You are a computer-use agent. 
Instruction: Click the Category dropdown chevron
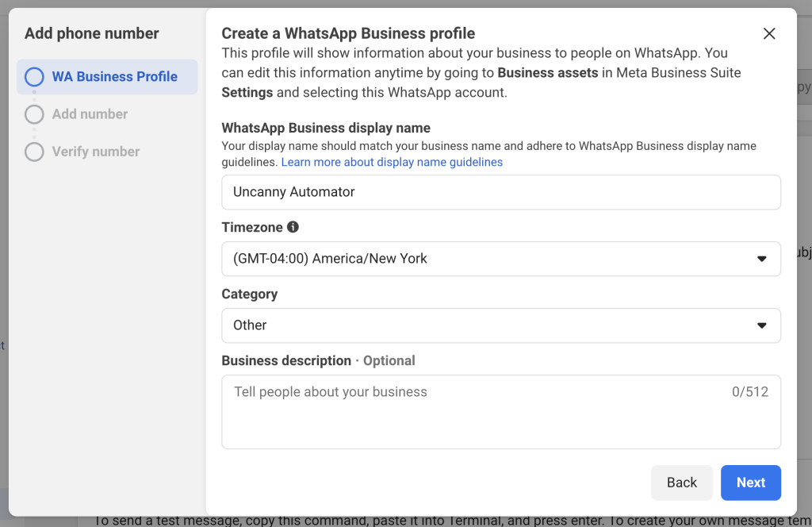761,325
